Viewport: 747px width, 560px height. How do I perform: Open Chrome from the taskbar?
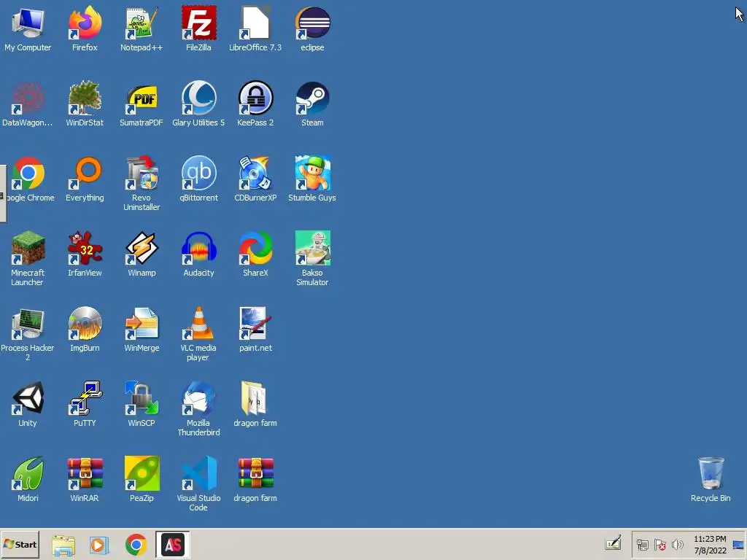pyautogui.click(x=136, y=545)
